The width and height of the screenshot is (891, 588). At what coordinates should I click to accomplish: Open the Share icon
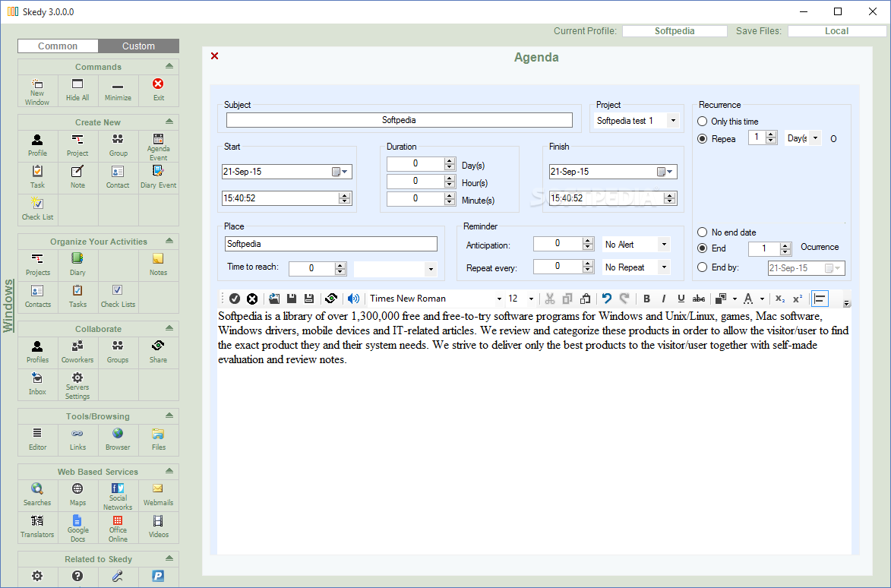(159, 352)
